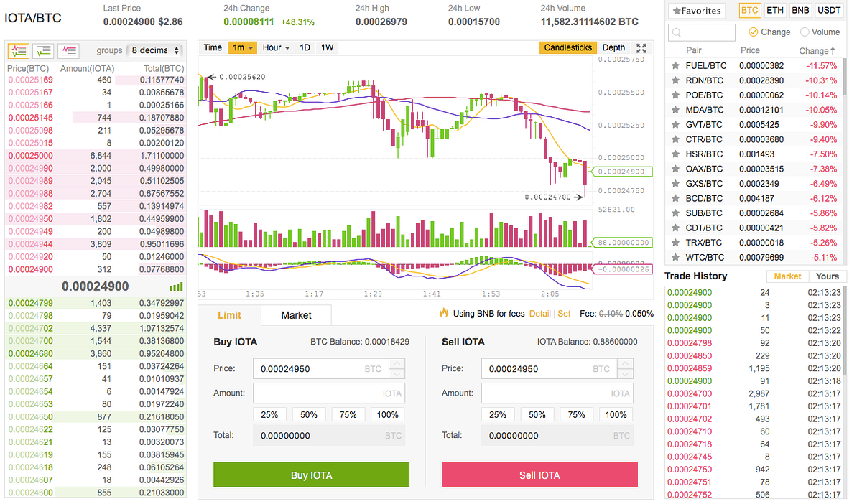Show Yours trade history tab

(x=828, y=276)
